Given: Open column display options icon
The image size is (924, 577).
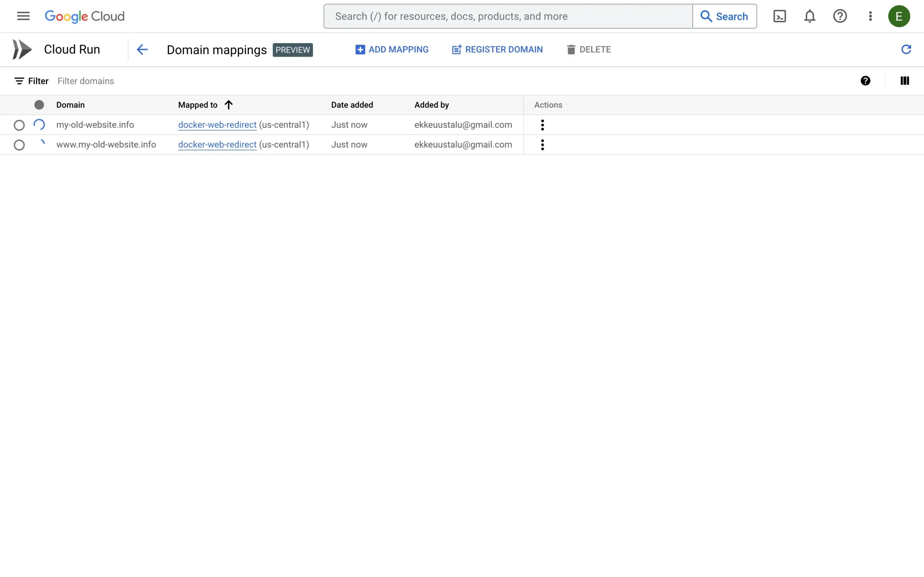Looking at the screenshot, I should coord(905,80).
